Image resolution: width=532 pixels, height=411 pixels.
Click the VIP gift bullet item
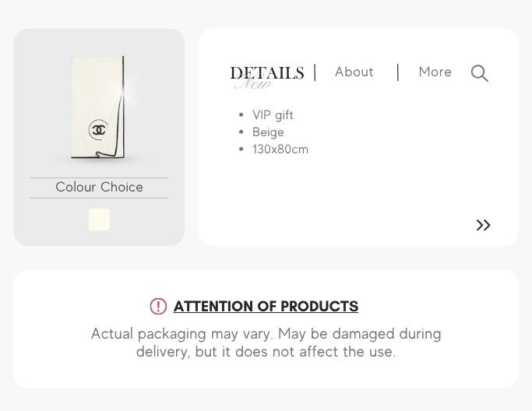(x=273, y=115)
